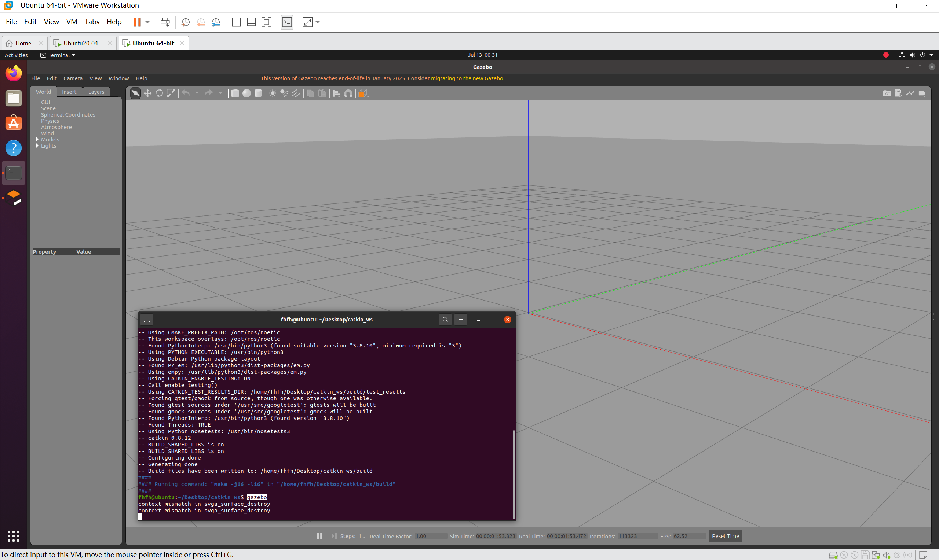This screenshot has height=560, width=939.
Task: Expand the Lights tree item
Action: pos(37,145)
